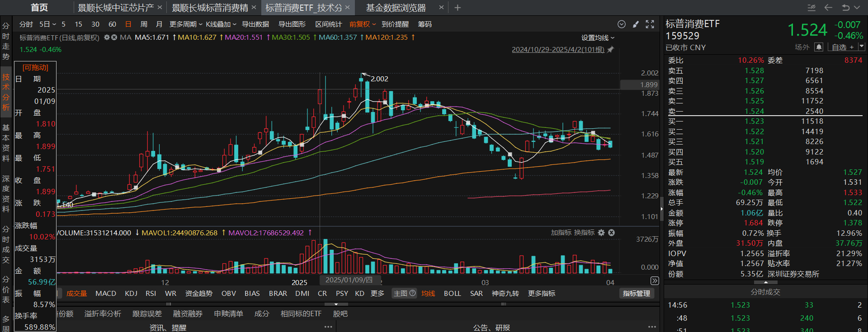The image size is (868, 332).
Task: Click the paintbrush drawing tool icon
Action: click(x=636, y=24)
